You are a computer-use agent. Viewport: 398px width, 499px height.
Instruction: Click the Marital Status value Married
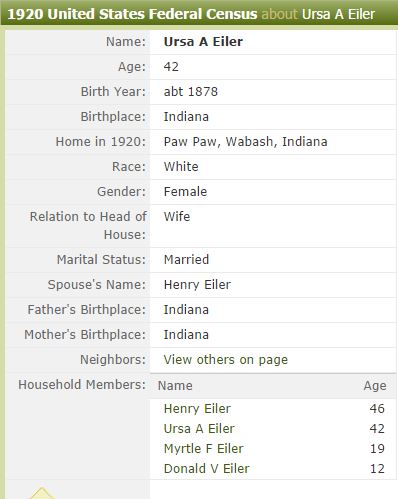pyautogui.click(x=186, y=260)
